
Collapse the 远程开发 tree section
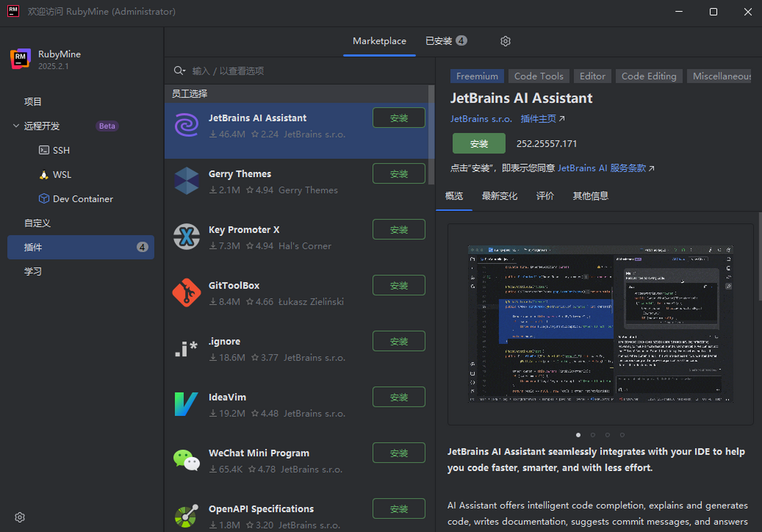tap(16, 126)
